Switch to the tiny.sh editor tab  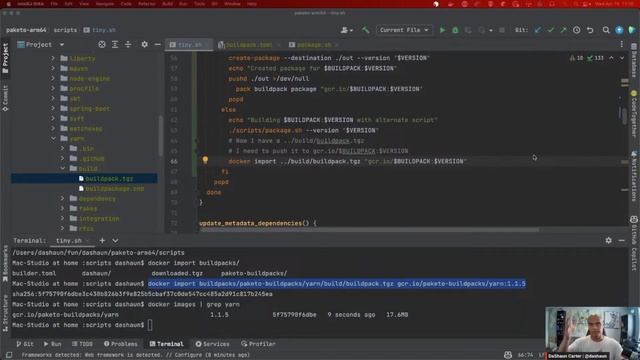pos(189,44)
